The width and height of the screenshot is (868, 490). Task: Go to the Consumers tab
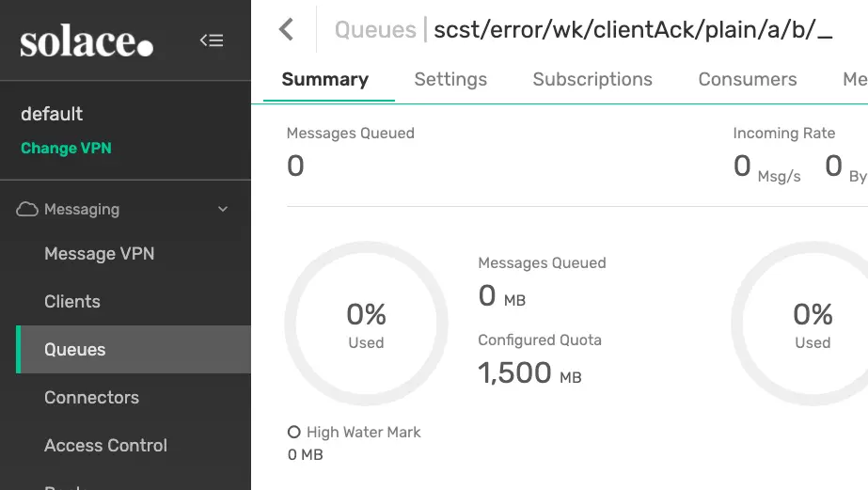[x=747, y=80]
